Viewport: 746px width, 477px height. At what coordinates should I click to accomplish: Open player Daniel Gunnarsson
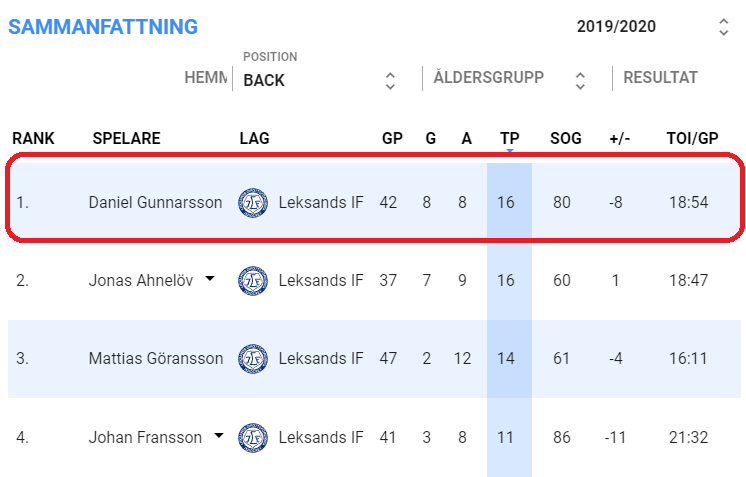tap(155, 203)
